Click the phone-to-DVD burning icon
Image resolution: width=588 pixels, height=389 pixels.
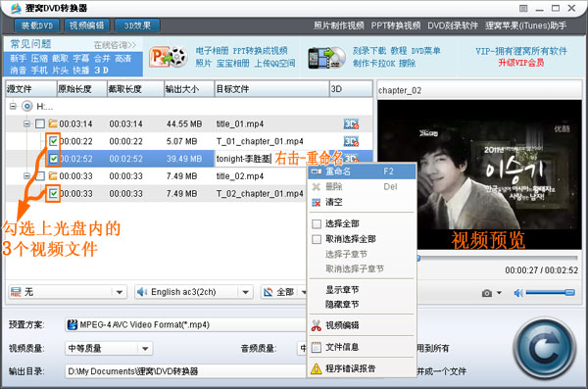click(x=326, y=58)
